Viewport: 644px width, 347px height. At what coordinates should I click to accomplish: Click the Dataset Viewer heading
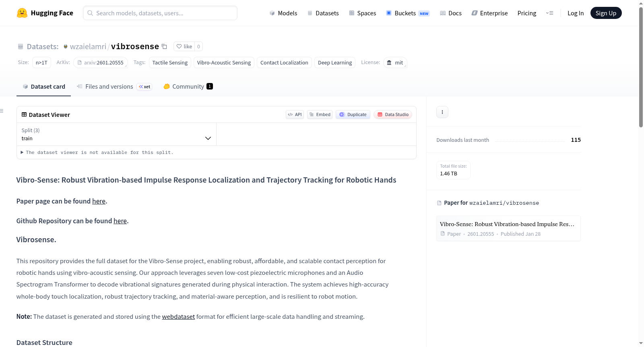(x=49, y=115)
